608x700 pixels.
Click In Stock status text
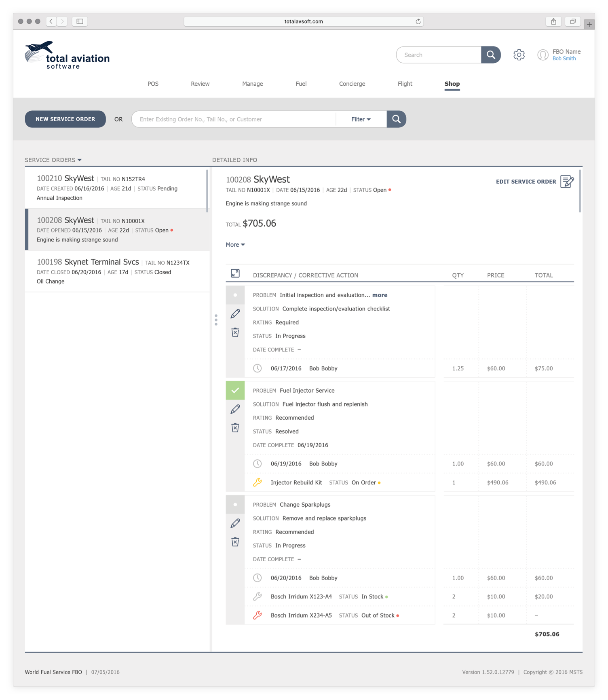(x=372, y=596)
